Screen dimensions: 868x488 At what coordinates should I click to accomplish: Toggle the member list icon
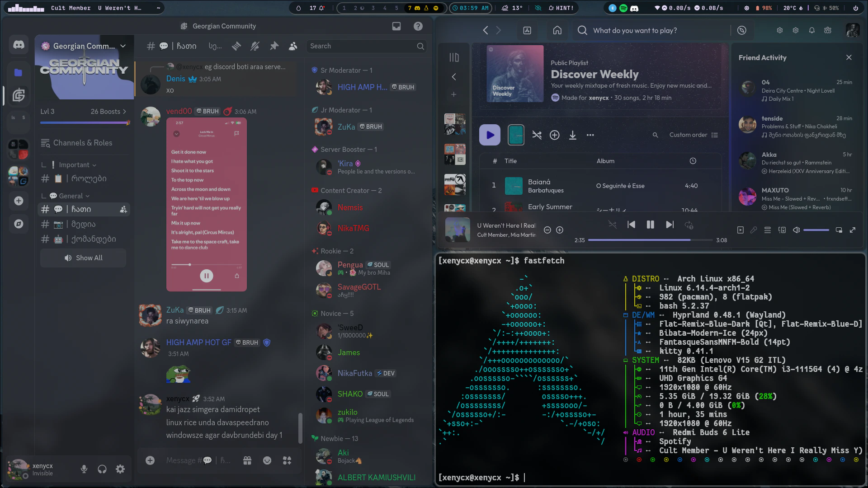[x=293, y=46]
